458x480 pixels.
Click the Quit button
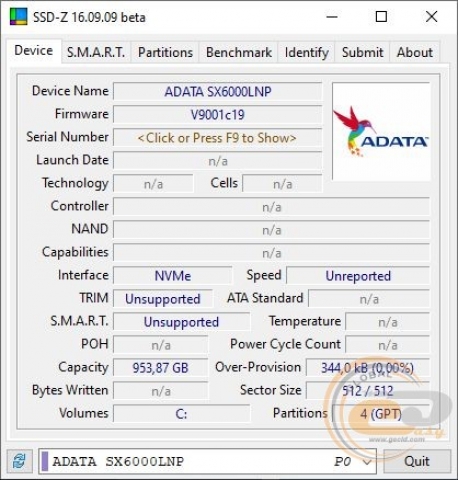417,461
